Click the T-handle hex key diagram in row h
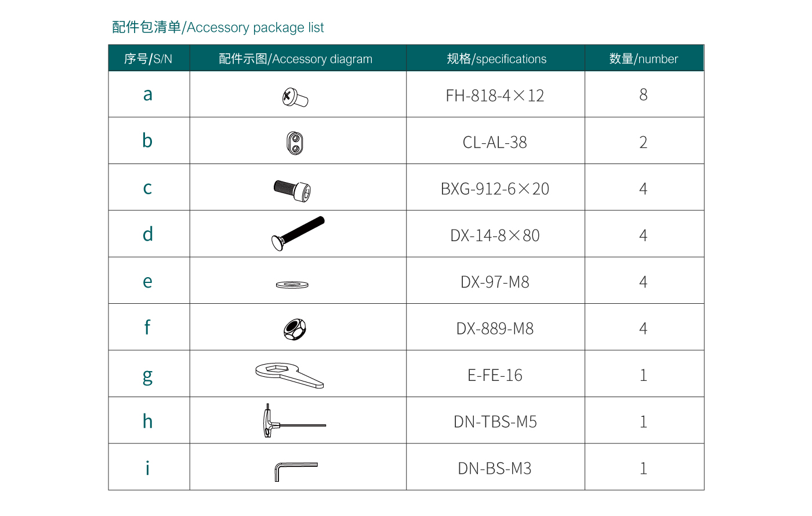Viewport: 812px width, 516px height. 293,421
